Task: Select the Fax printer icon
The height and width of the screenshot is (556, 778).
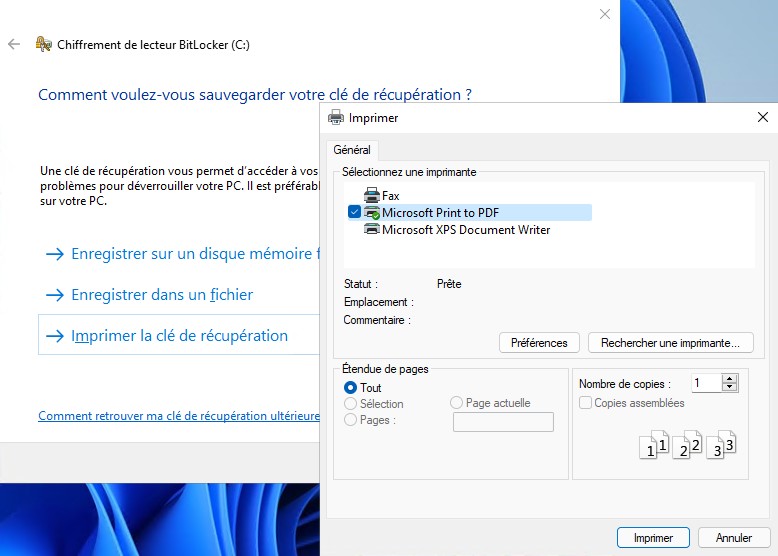Action: tap(372, 195)
